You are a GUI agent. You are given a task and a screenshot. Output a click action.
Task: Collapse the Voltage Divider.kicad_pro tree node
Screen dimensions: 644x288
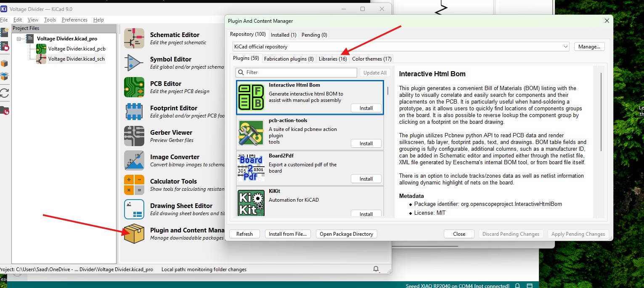pyautogui.click(x=19, y=39)
